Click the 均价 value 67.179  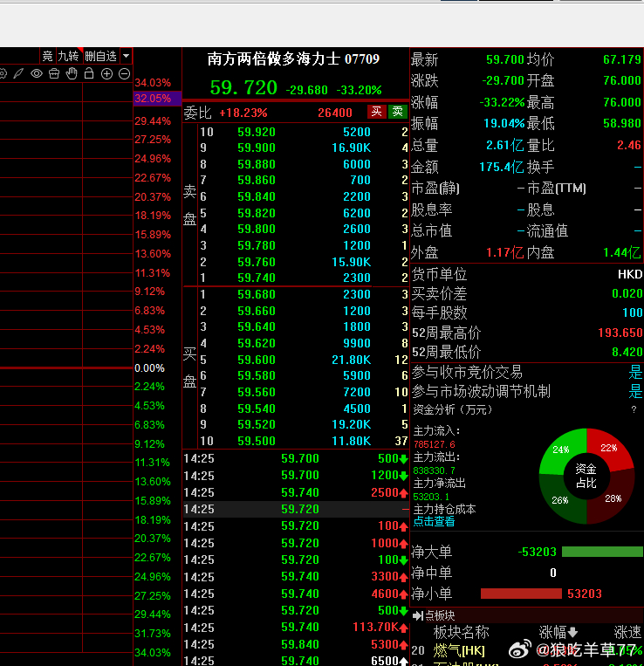(x=622, y=59)
